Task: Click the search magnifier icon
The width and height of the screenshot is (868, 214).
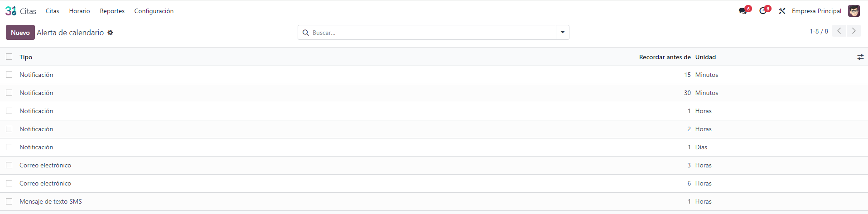Action: pos(306,33)
